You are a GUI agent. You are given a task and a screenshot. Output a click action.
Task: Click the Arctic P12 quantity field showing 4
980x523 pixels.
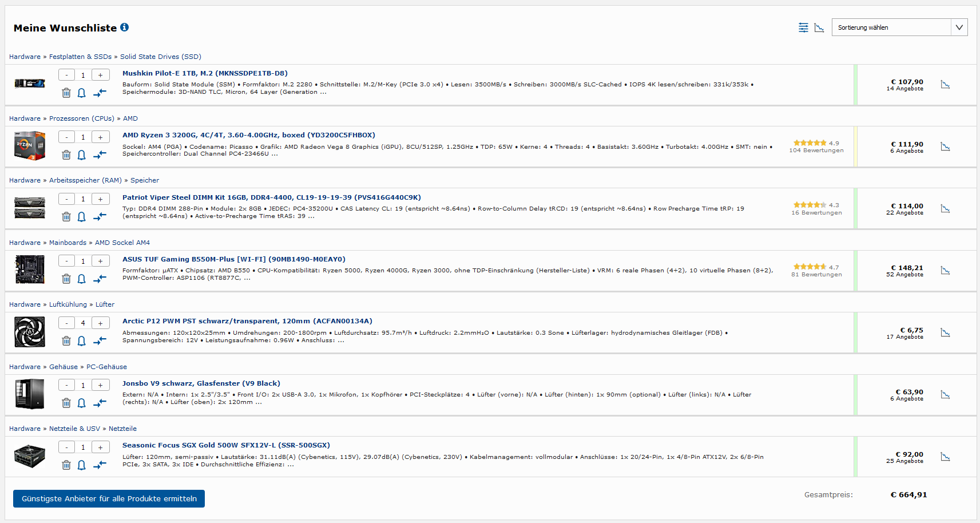click(x=83, y=323)
